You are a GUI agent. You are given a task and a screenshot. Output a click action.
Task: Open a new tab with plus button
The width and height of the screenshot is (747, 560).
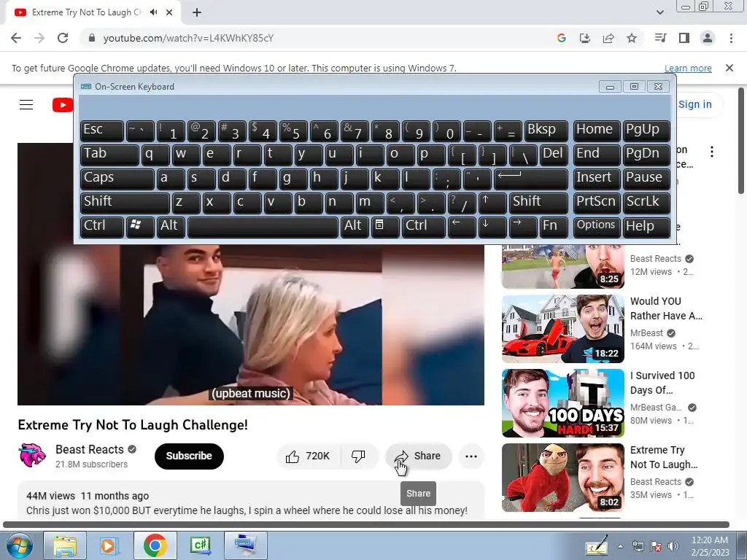click(197, 12)
